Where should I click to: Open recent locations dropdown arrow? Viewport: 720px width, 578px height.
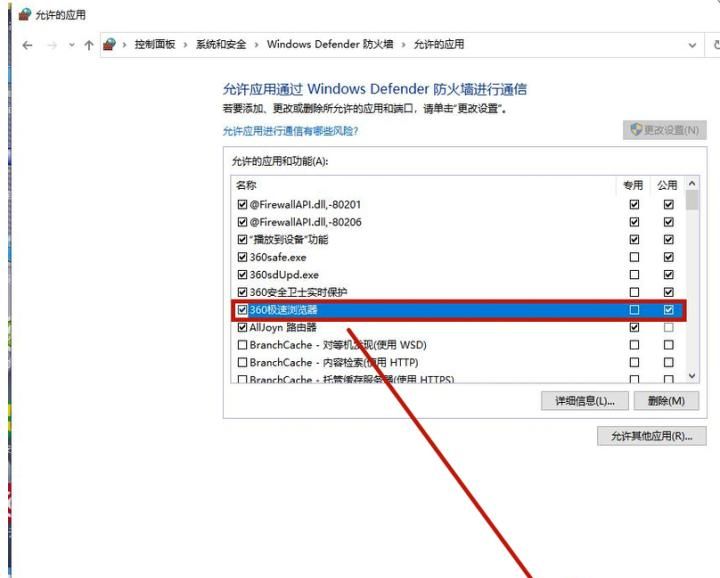tap(72, 45)
